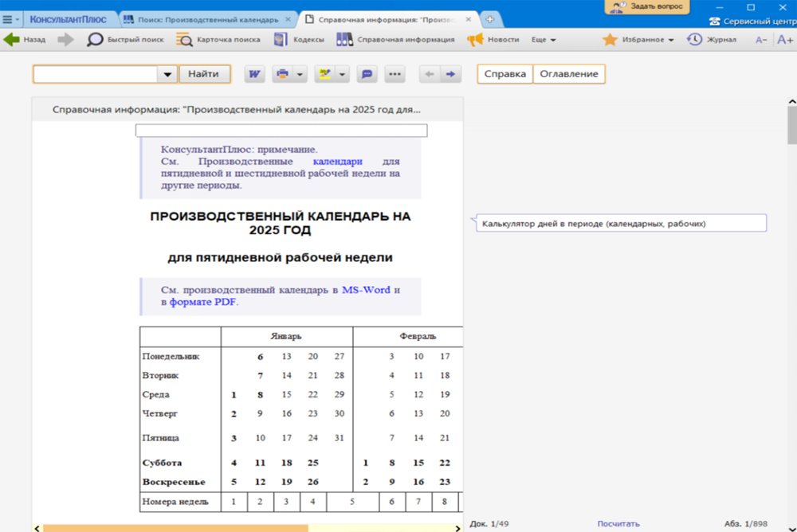The width and height of the screenshot is (797, 532).
Task: Click the Избранное star icon
Action: 611,39
